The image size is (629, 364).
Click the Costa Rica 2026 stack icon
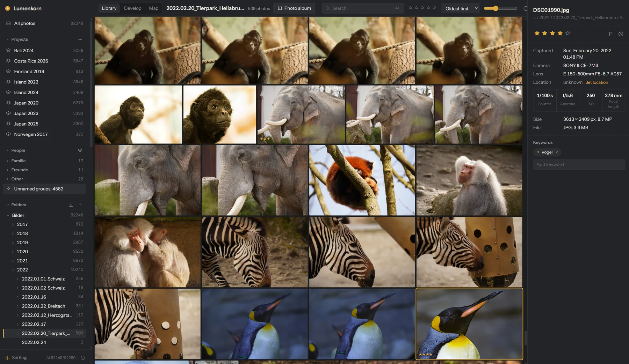(8, 61)
